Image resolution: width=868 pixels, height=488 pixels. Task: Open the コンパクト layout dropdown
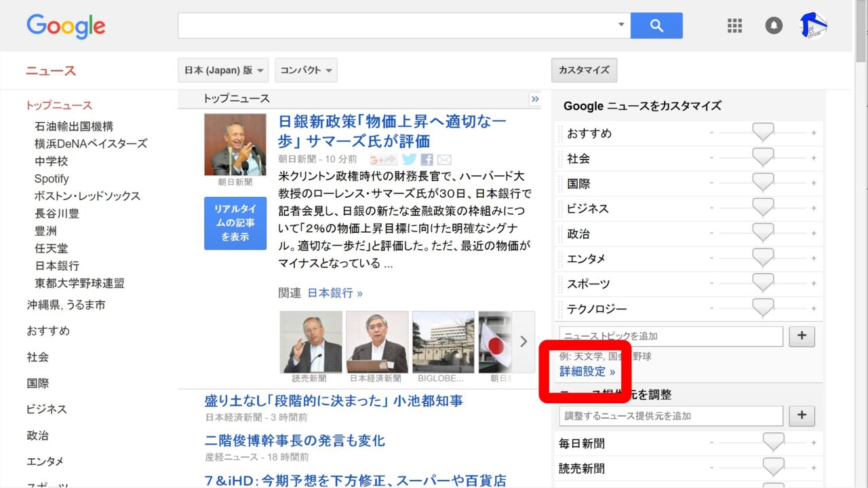[306, 70]
